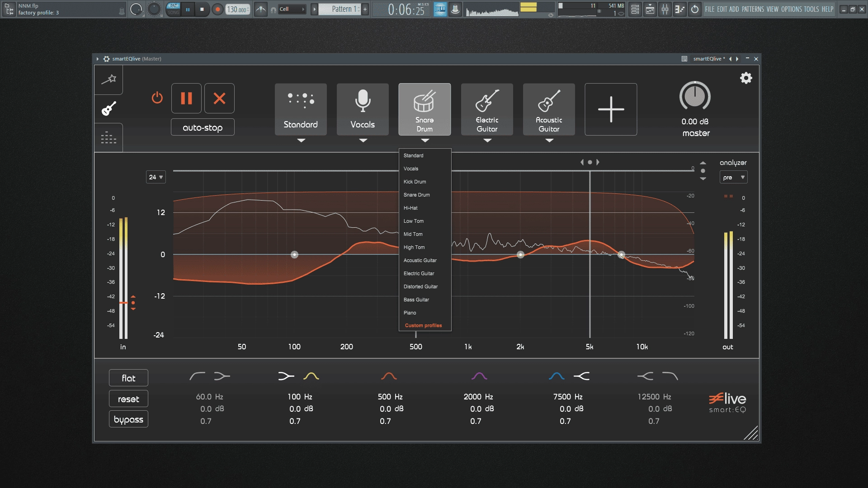Screen dimensions: 868x488
Task: Grab the EQ node near 2k
Action: 520,255
